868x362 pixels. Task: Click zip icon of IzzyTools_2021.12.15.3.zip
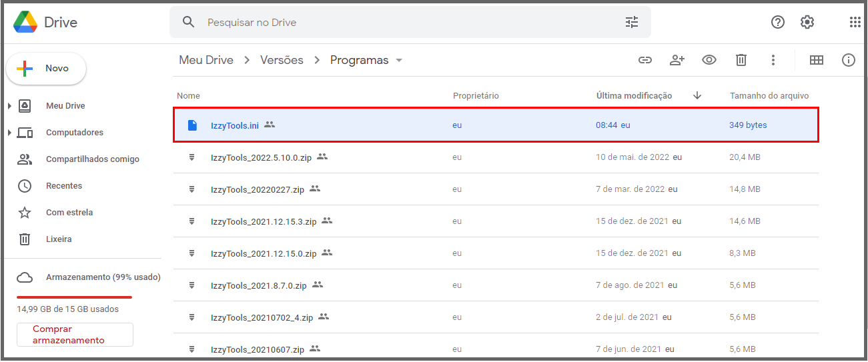pos(192,221)
